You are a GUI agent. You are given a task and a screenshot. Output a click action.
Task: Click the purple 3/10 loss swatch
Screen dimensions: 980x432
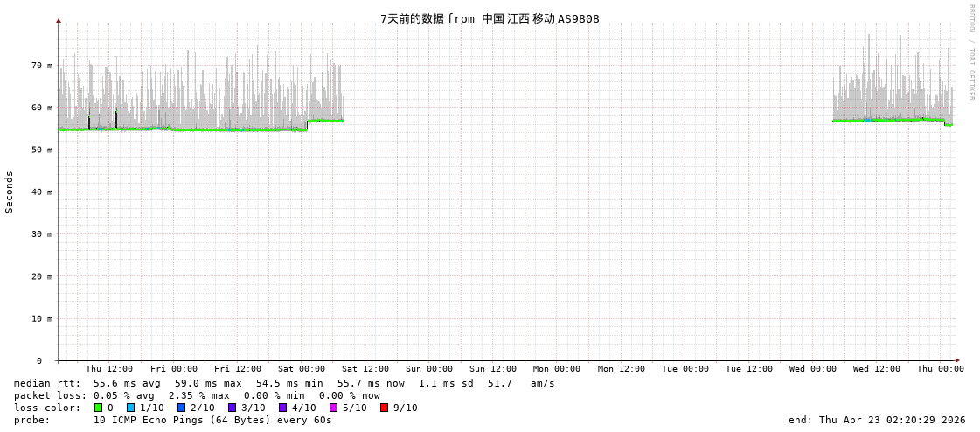[232, 408]
